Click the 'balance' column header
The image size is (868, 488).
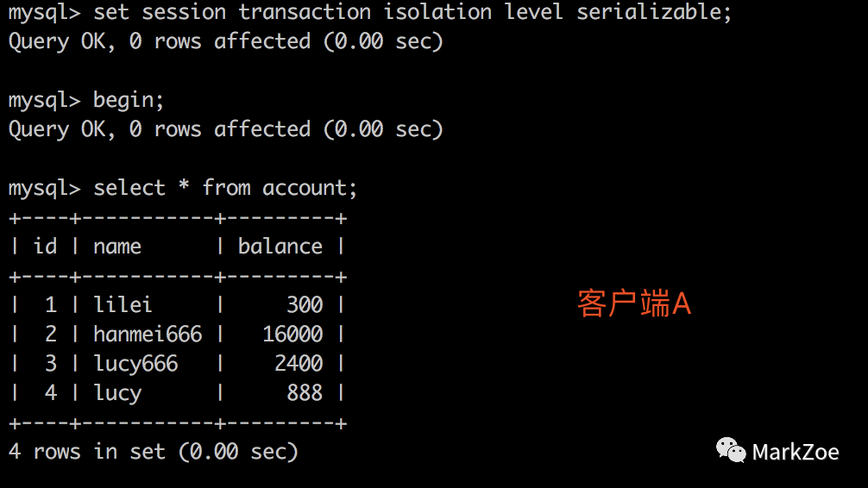[x=280, y=247]
